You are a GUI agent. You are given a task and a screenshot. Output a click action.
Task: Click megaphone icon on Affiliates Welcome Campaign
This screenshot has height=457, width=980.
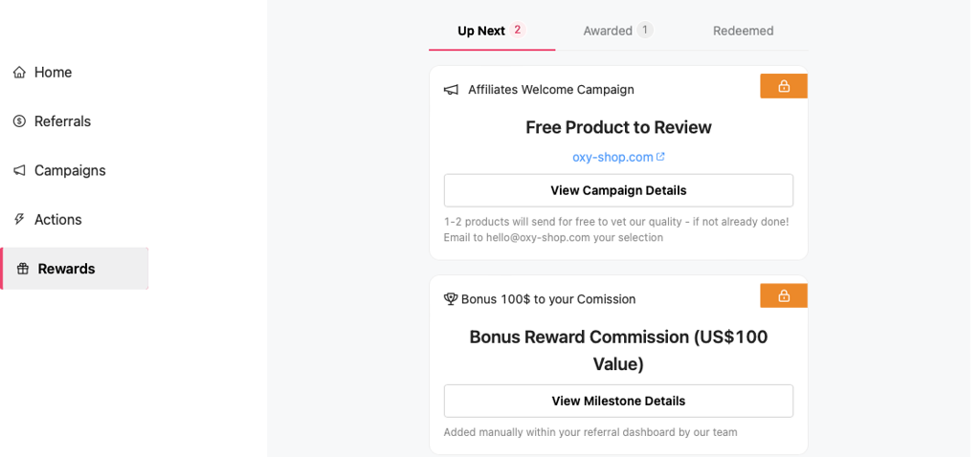451,90
